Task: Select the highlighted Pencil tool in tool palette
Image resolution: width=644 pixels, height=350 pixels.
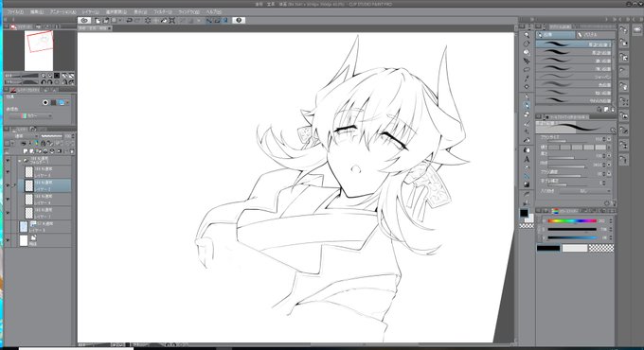Action: (x=527, y=105)
